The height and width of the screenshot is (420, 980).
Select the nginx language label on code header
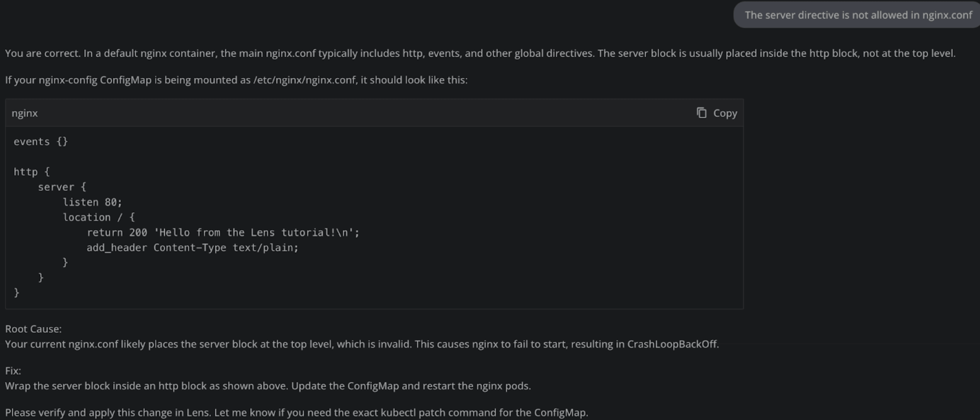(x=24, y=113)
